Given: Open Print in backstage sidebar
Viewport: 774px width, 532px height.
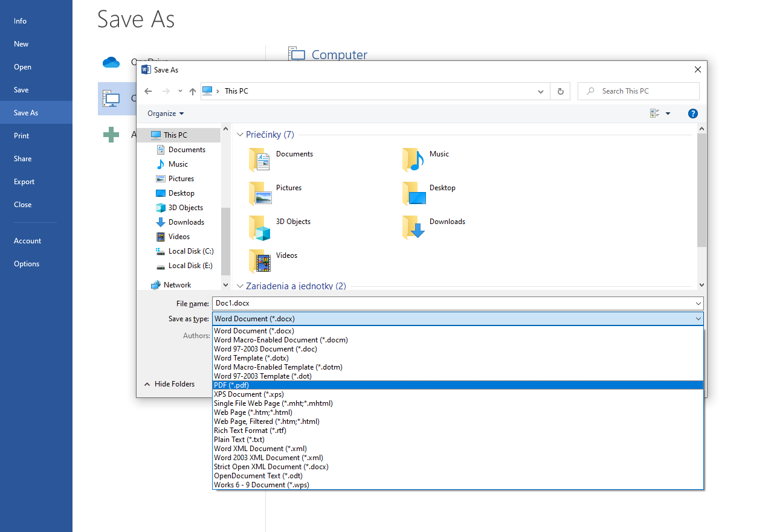Looking at the screenshot, I should click(36, 136).
